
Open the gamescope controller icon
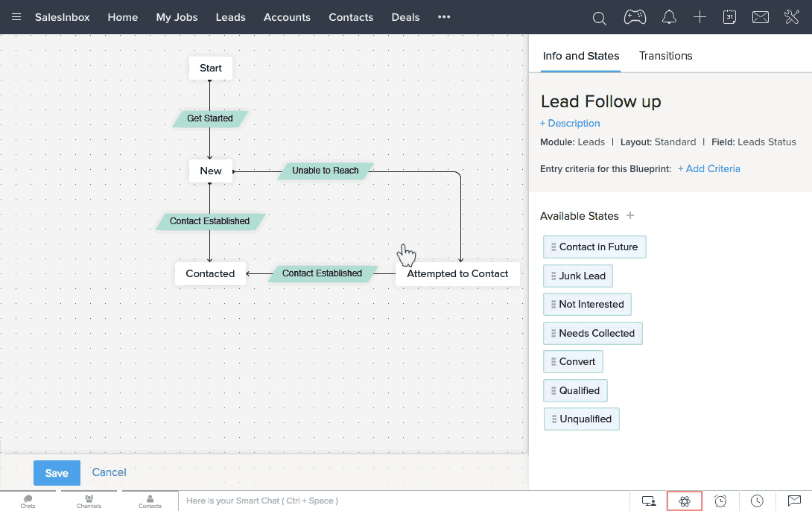click(635, 17)
